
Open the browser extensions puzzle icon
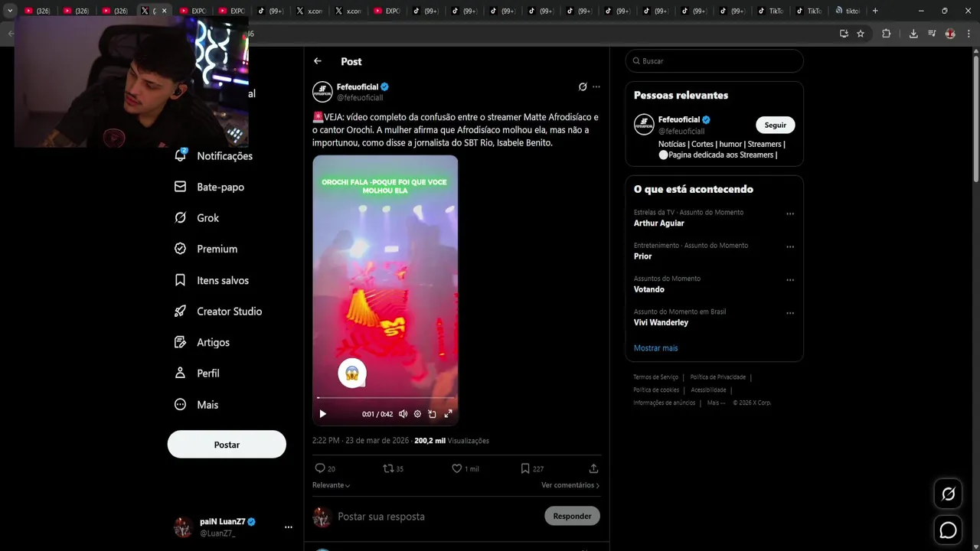[x=887, y=34]
